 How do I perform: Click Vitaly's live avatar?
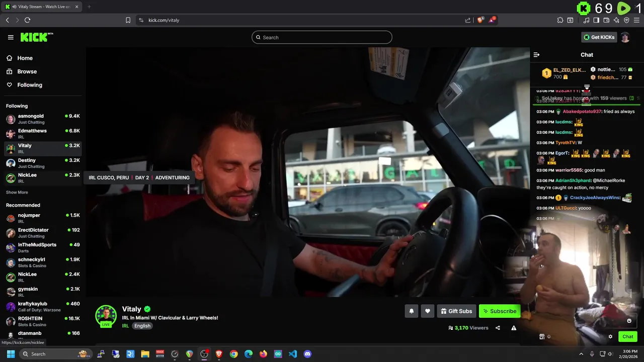tap(106, 315)
